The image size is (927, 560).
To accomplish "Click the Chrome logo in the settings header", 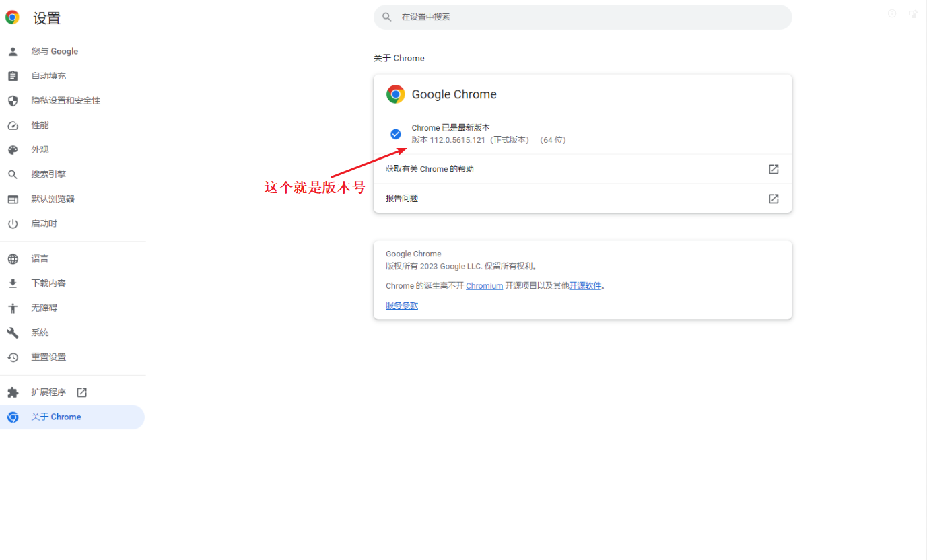I will (12, 17).
